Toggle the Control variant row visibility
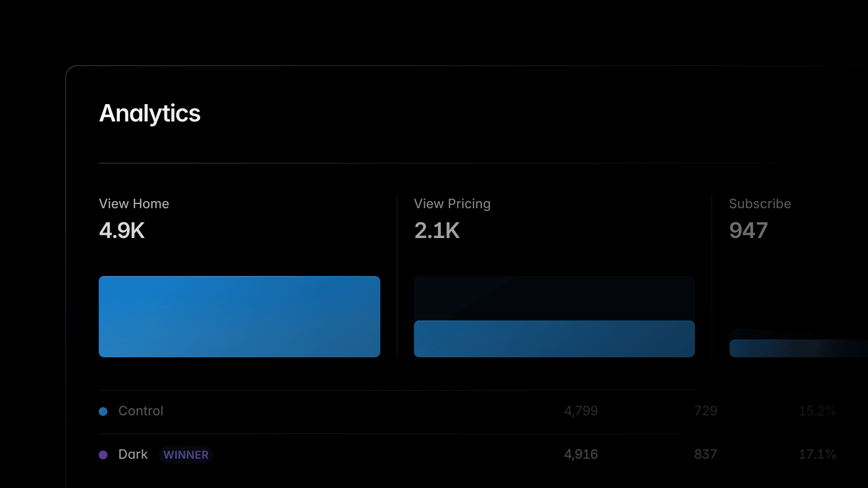The image size is (868, 488). pos(141,411)
